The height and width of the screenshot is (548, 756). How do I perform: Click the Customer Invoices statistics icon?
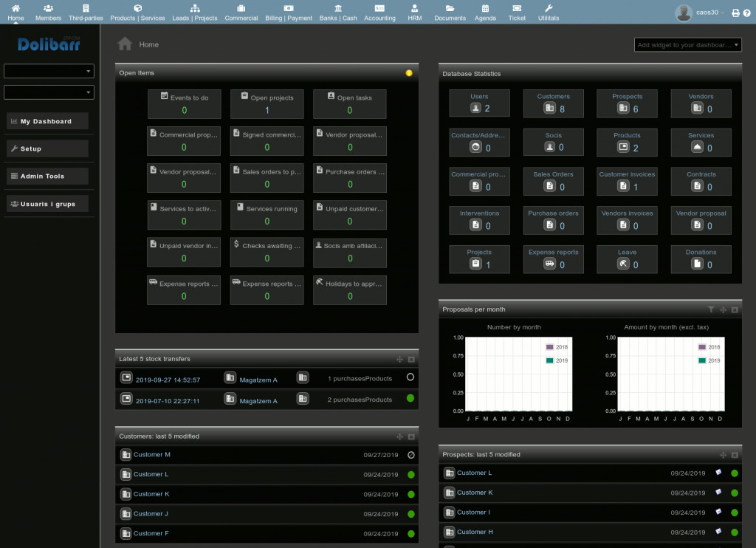tap(623, 185)
